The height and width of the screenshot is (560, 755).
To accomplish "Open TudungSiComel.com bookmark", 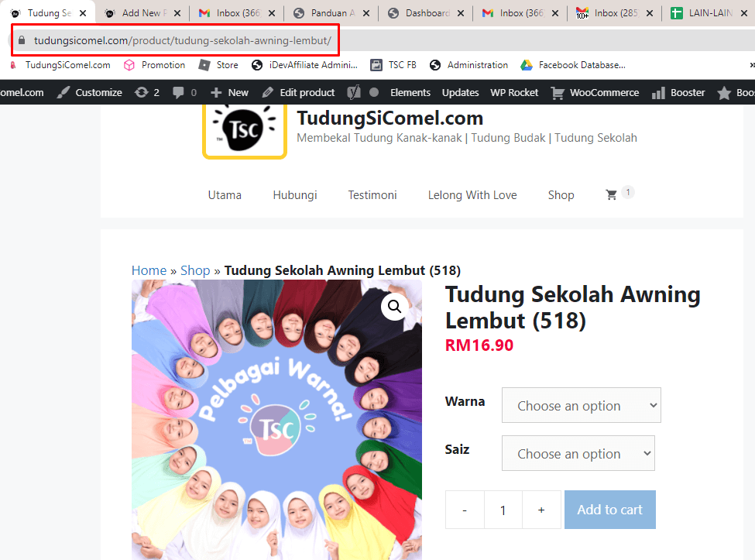I will click(61, 65).
